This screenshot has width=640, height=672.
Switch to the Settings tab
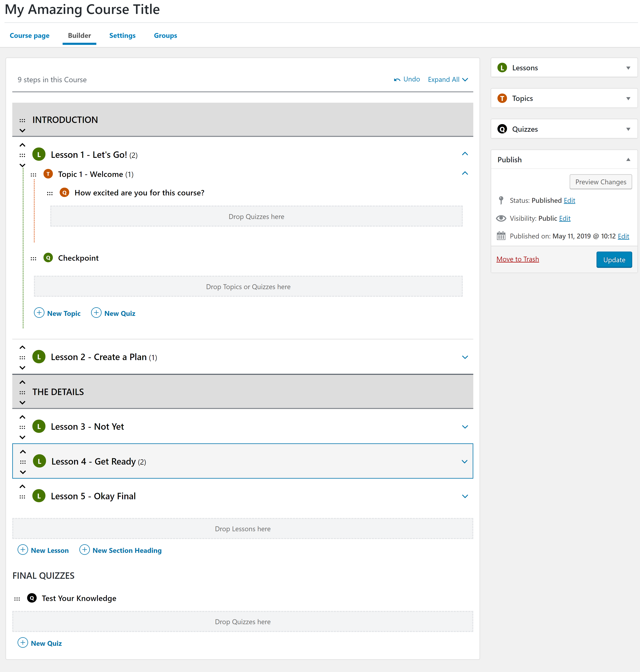pos(122,35)
